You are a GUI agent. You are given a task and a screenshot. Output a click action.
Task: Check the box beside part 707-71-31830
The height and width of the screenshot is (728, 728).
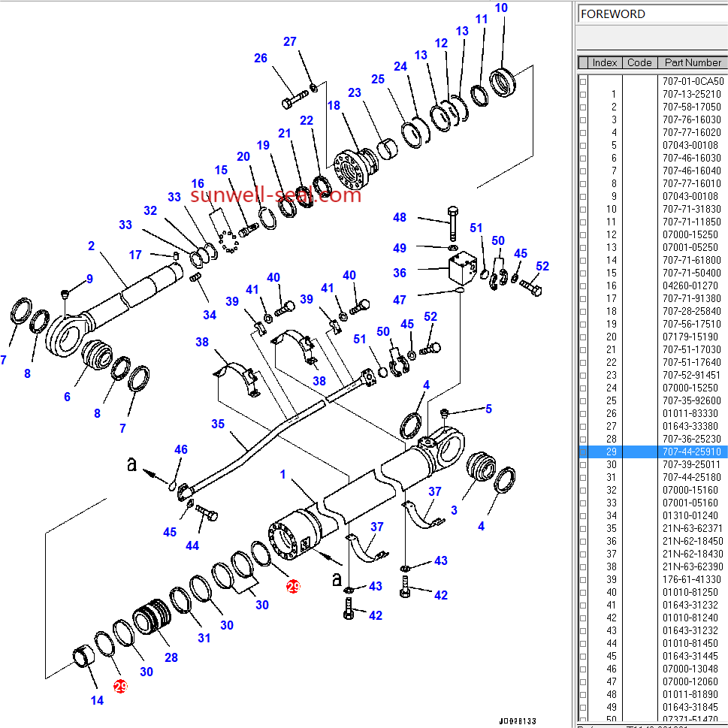(x=583, y=209)
